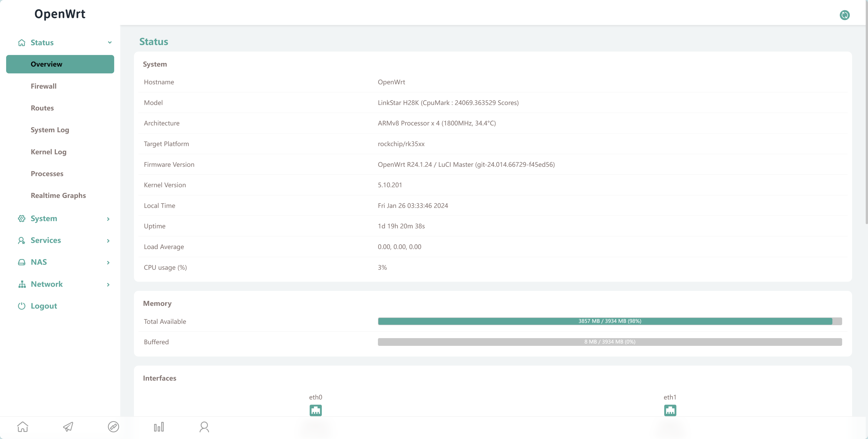Open the Firewall status page
868x439 pixels.
pyautogui.click(x=43, y=86)
